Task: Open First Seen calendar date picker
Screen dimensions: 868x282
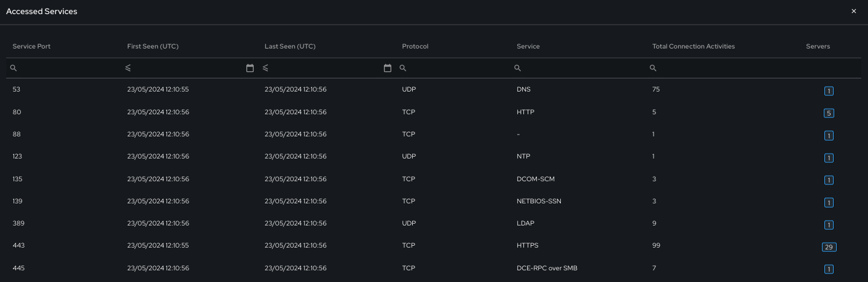Action: (x=250, y=68)
